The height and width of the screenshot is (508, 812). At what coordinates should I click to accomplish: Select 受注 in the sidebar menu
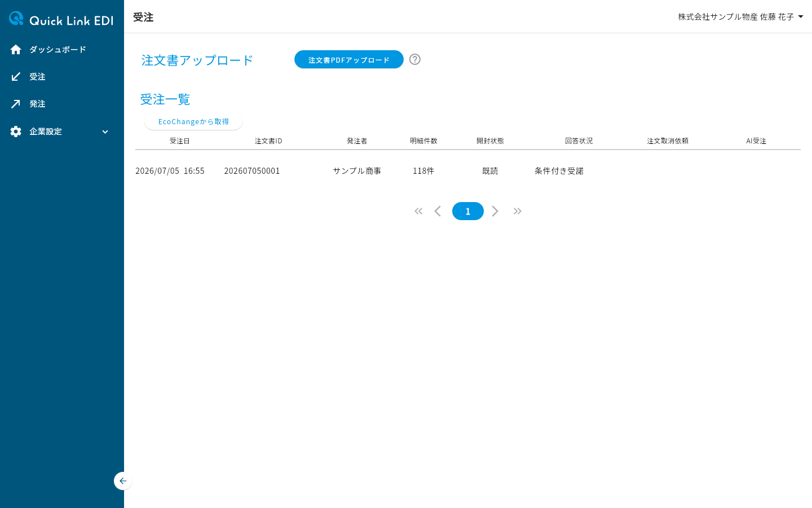(37, 77)
